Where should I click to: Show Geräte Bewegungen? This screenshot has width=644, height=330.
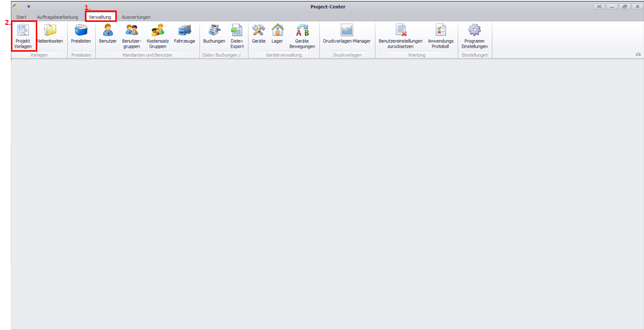click(302, 31)
